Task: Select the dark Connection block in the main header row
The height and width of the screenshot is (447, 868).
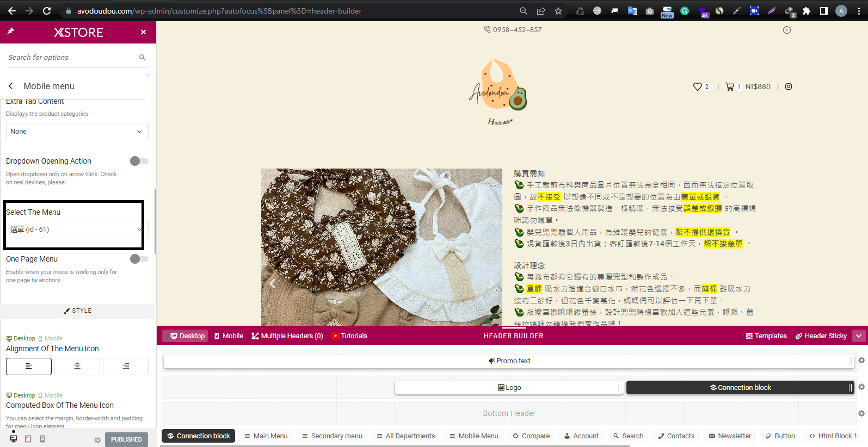Action: [740, 388]
